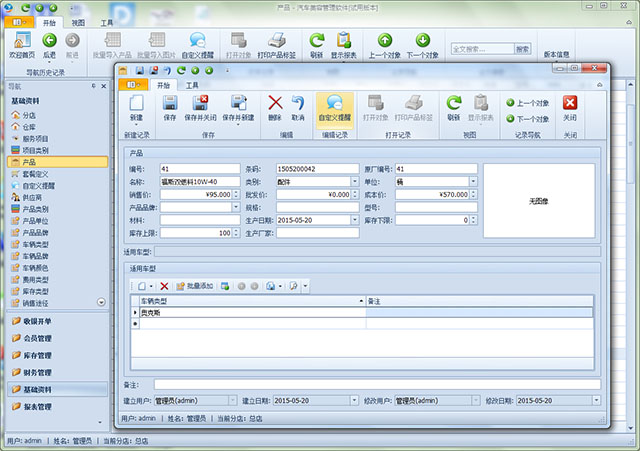
Task: Click the 搜索 search button
Action: click(x=523, y=49)
